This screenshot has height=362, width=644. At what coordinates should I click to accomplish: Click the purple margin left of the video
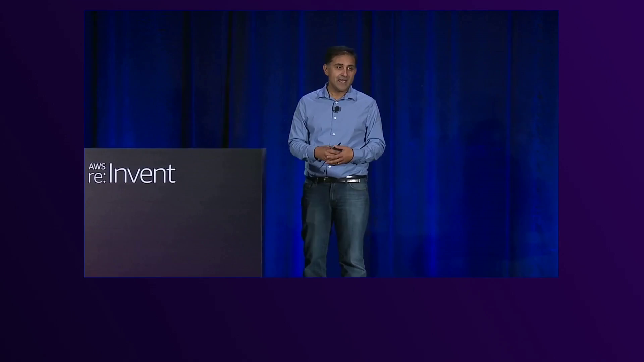pos(42,181)
